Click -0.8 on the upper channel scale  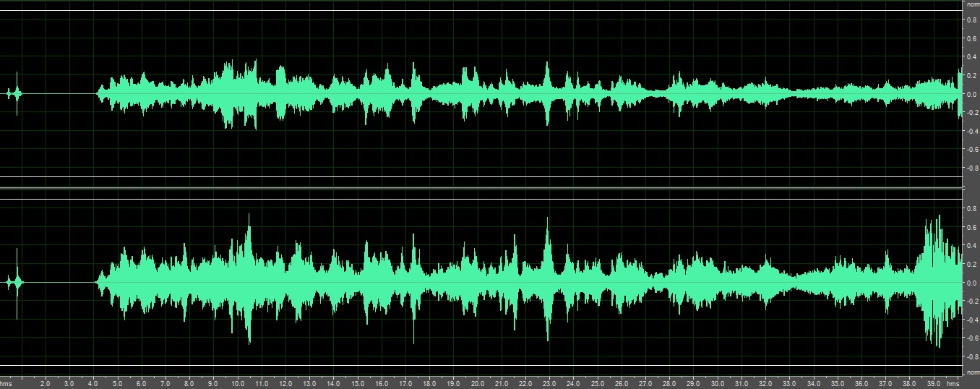click(x=972, y=168)
